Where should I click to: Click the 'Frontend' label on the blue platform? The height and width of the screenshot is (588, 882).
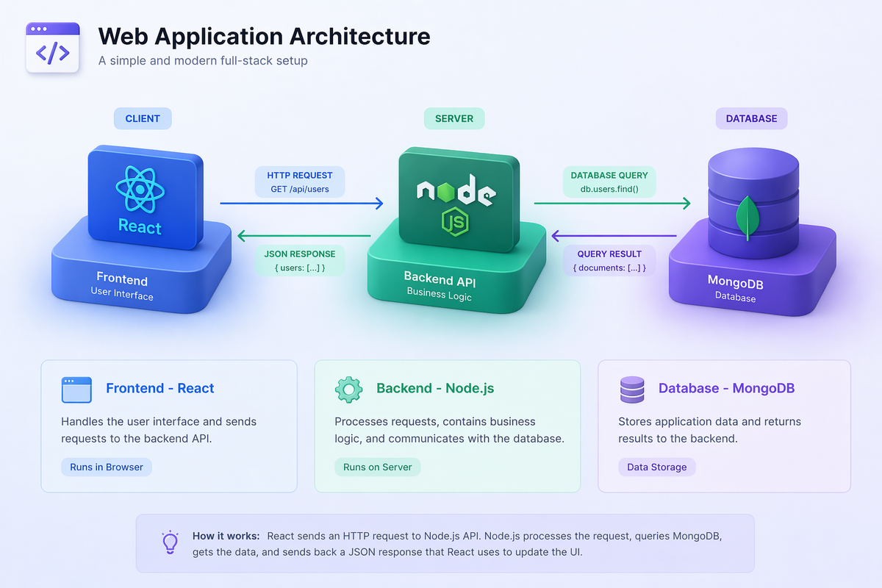122,279
